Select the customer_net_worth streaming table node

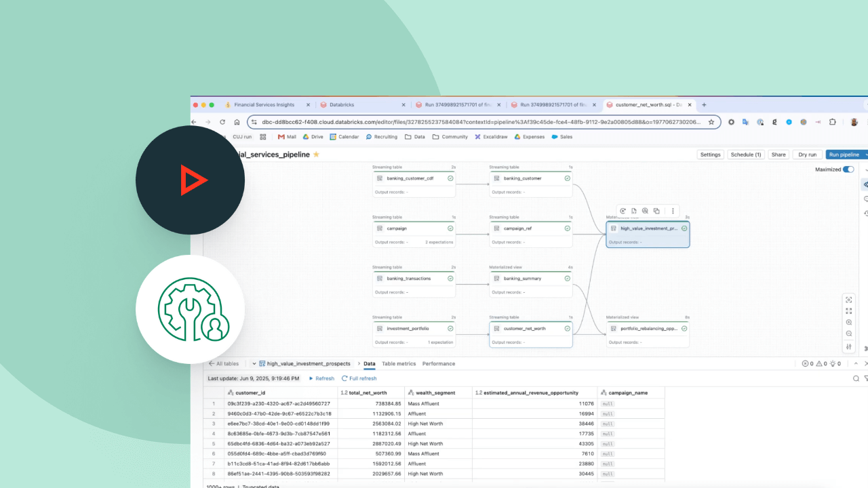[x=530, y=329]
